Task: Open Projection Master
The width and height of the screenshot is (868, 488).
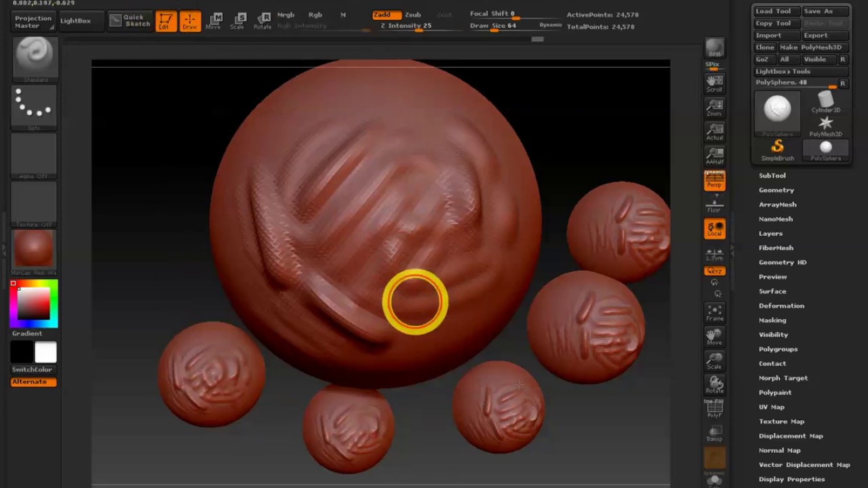Action: tap(33, 22)
